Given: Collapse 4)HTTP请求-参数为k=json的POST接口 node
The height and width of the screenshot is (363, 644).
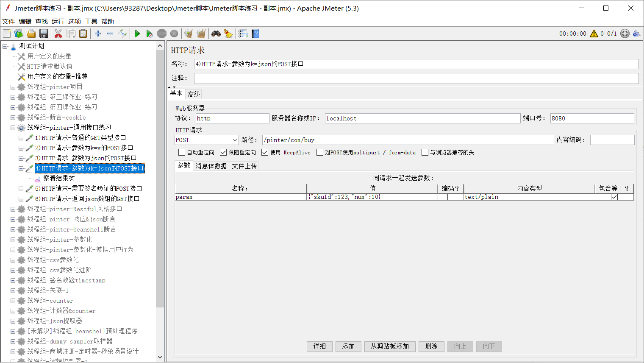Looking at the screenshot, I should 21,168.
